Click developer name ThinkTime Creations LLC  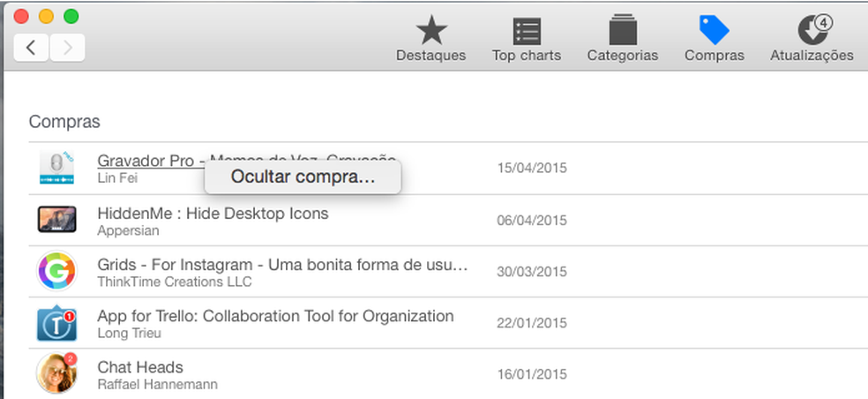(175, 282)
